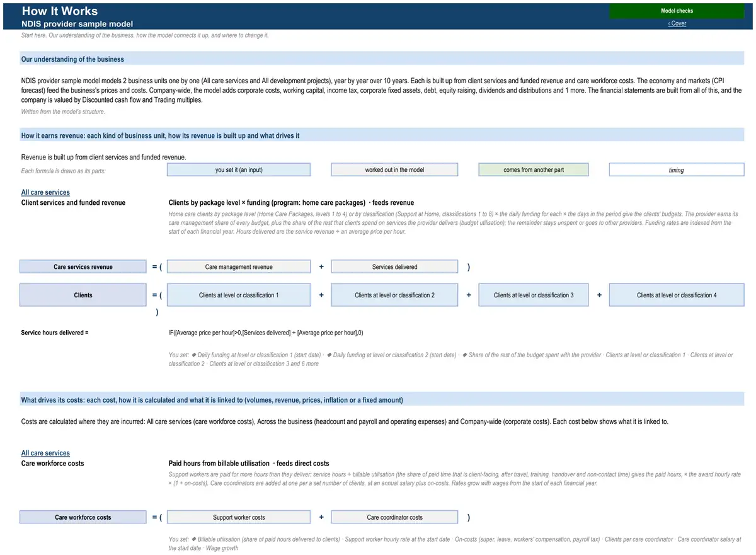Screen dimensions: 756x555
Task: Select the 'What drives its costs' section heading
Action: [212, 400]
